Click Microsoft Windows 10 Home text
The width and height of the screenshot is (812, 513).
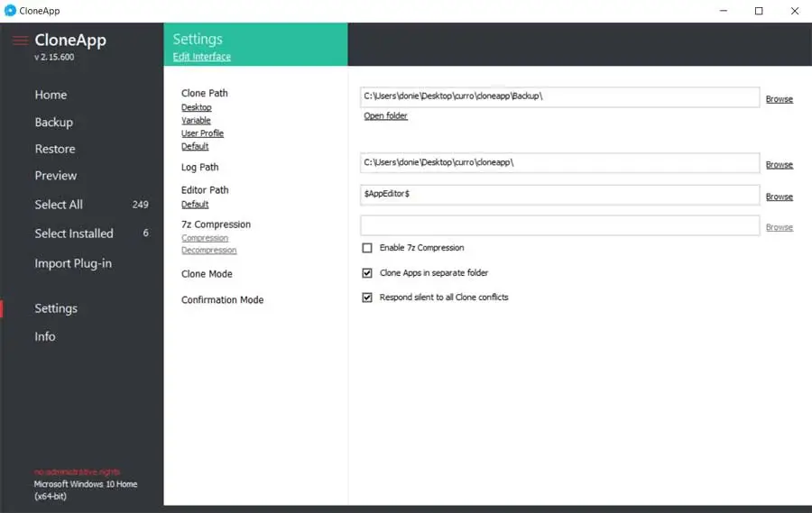(x=86, y=484)
